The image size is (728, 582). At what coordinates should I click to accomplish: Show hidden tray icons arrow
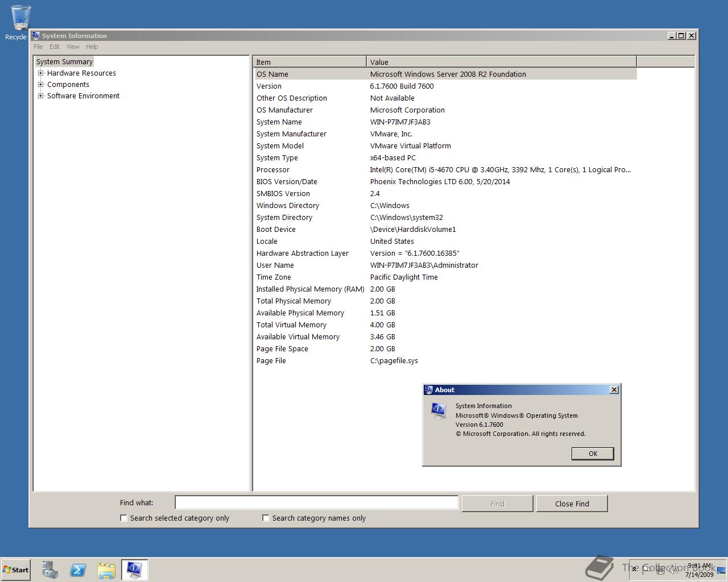click(x=635, y=569)
